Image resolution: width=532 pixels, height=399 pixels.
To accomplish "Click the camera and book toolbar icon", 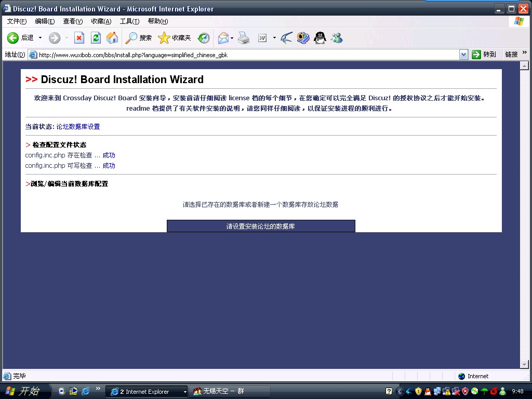I will click(x=303, y=38).
